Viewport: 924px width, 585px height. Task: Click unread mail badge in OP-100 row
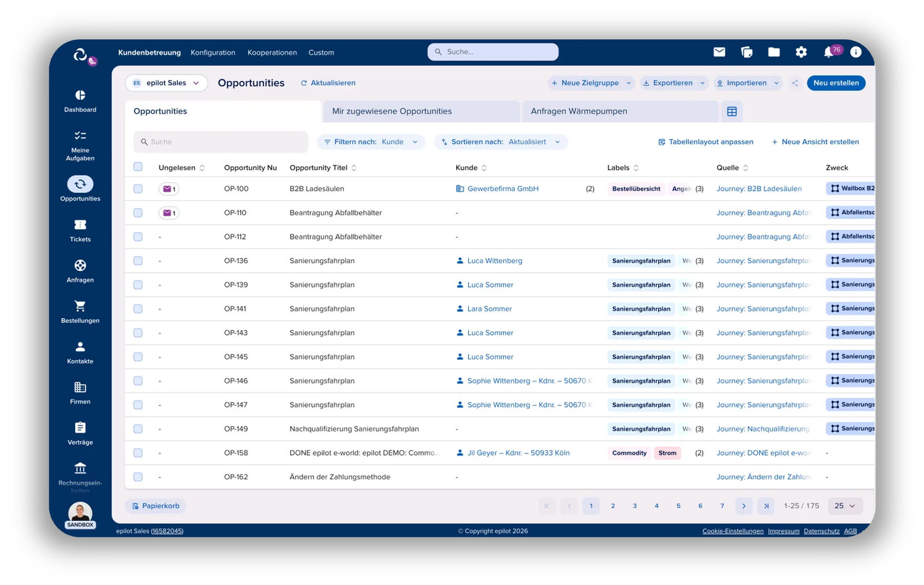click(169, 189)
